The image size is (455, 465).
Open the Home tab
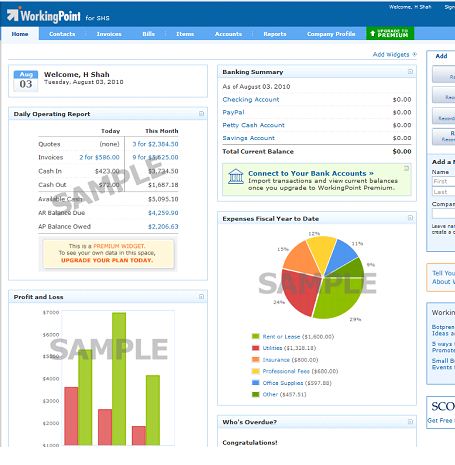[20, 34]
